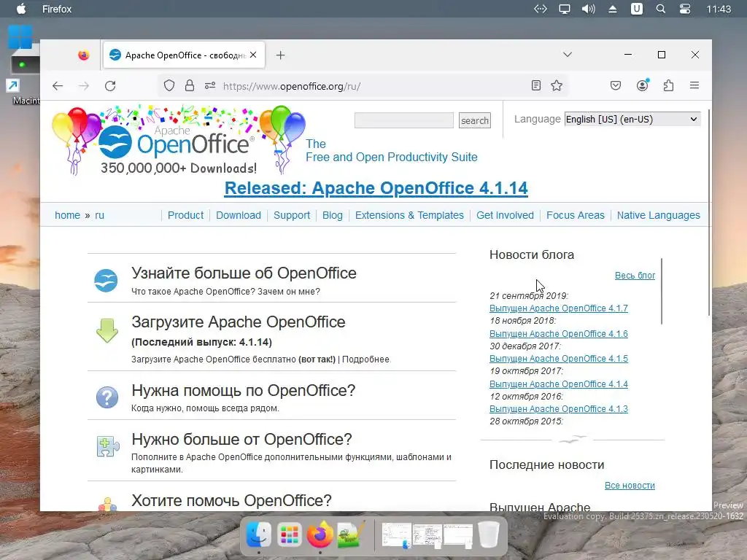Open the tracking protection shield icon
This screenshot has height=560, width=747.
(x=169, y=86)
